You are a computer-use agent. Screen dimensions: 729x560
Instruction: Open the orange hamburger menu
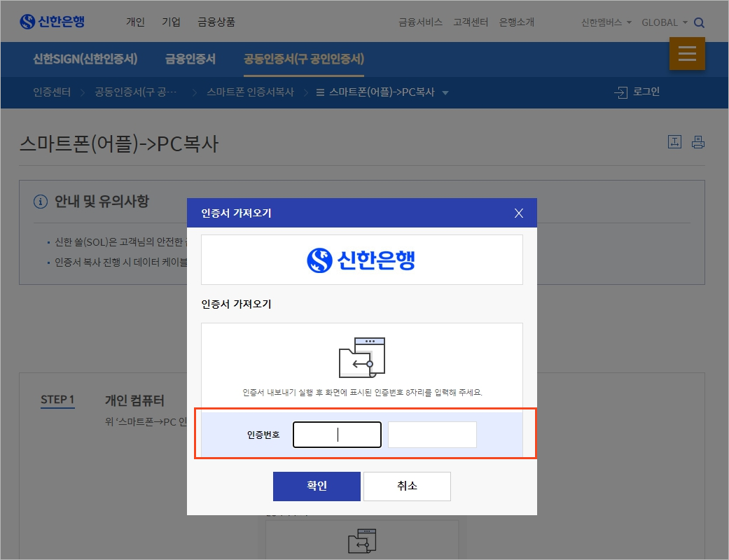tap(687, 53)
